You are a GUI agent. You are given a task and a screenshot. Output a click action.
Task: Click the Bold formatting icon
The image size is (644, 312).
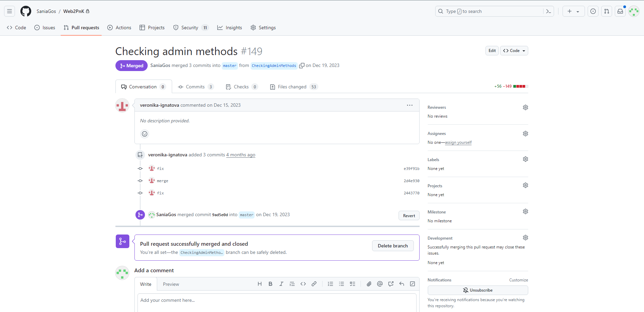tap(270, 284)
